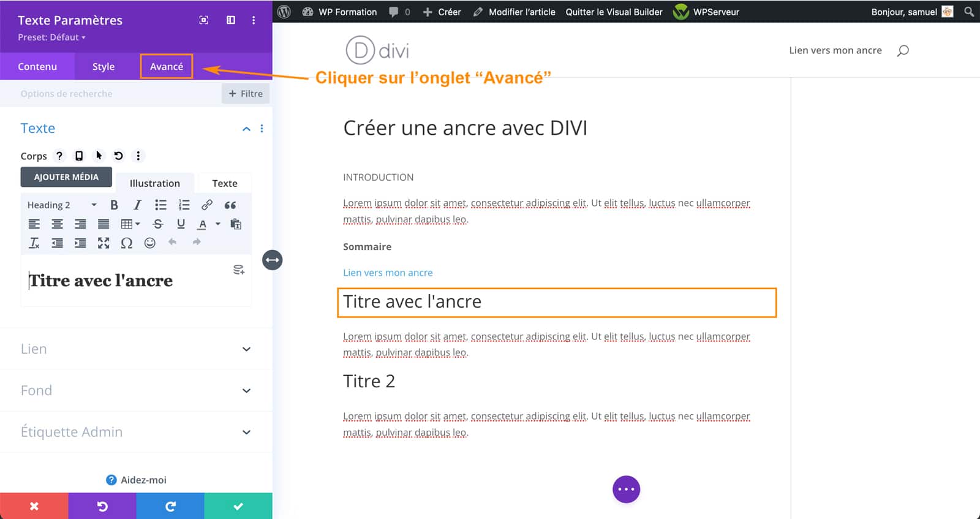The height and width of the screenshot is (519, 980).
Task: Click the clear formatting icon
Action: [x=34, y=243]
